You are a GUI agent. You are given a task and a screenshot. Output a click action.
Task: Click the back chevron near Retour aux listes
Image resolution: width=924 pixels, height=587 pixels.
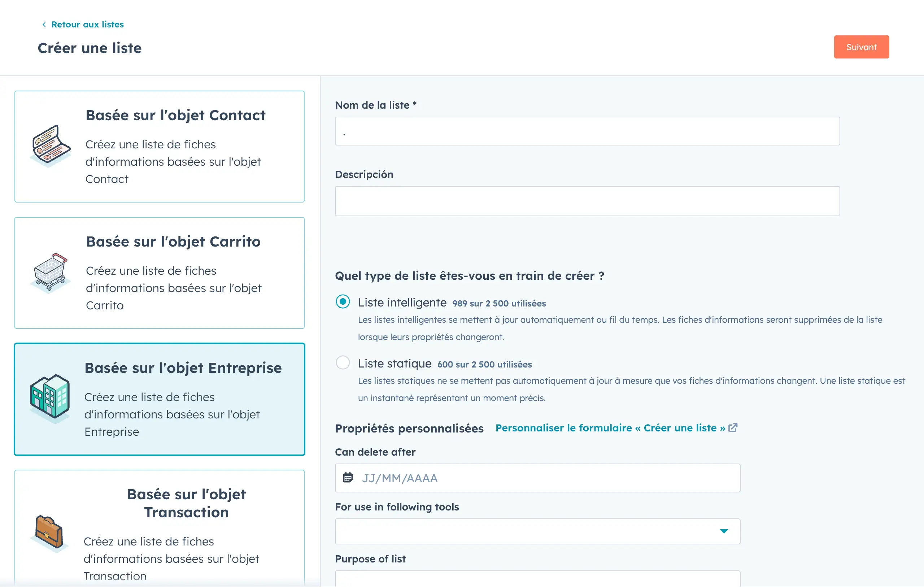coord(44,25)
